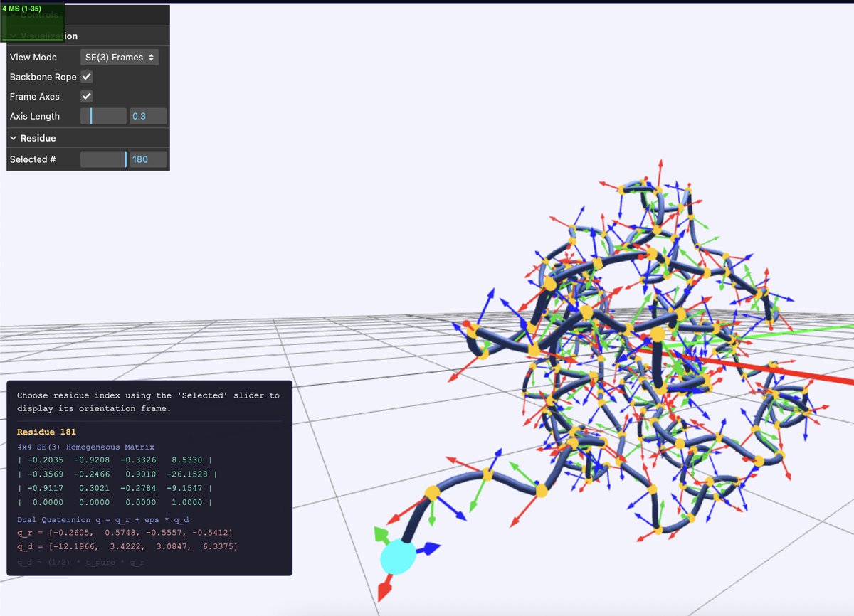Click the cyan selected residue sphere
The width and height of the screenshot is (854, 616).
pyautogui.click(x=398, y=556)
